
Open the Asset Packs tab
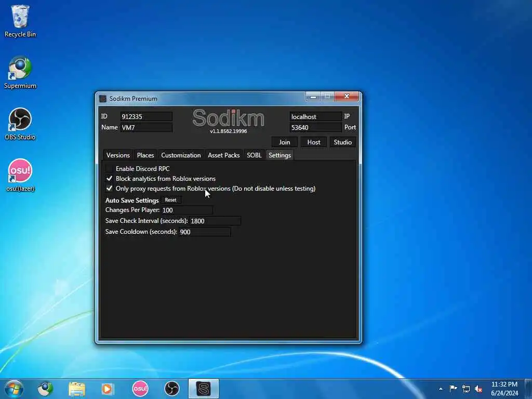click(223, 155)
